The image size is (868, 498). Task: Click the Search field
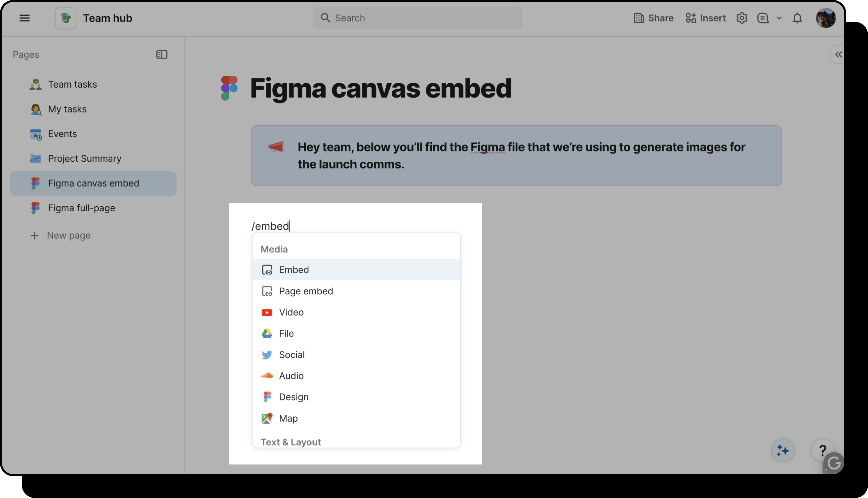click(x=417, y=18)
